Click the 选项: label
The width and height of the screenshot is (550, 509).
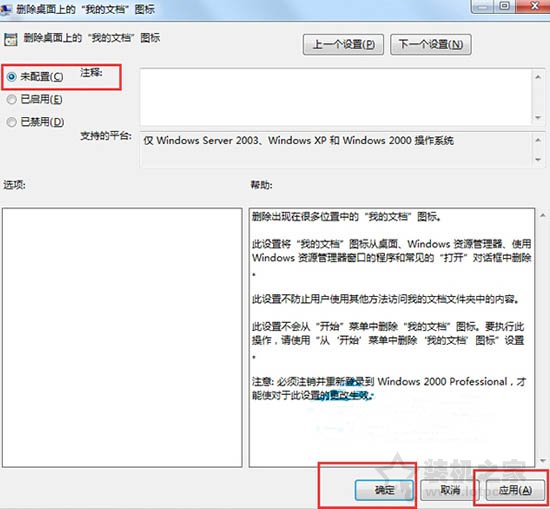tap(14, 185)
